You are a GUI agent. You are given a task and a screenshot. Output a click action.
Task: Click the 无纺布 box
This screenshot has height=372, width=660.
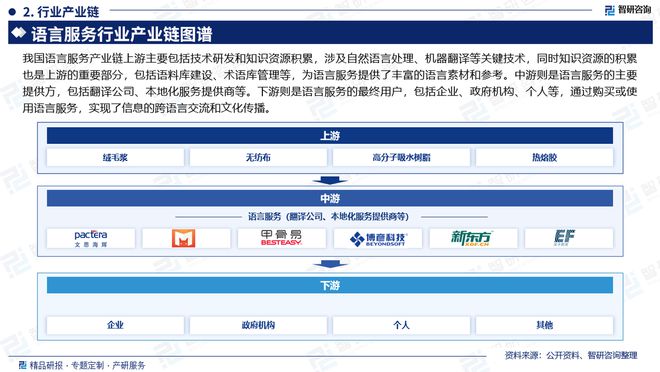click(258, 158)
